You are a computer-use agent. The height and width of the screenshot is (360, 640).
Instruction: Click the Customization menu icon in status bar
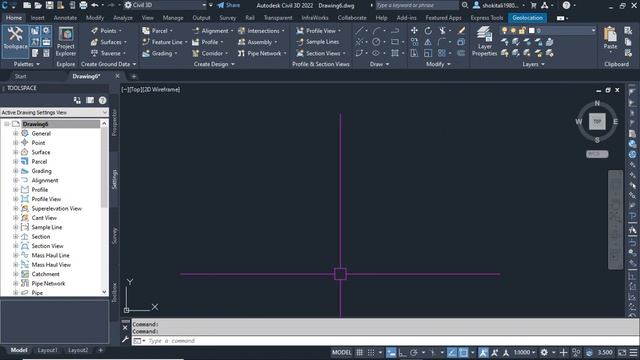(x=633, y=352)
